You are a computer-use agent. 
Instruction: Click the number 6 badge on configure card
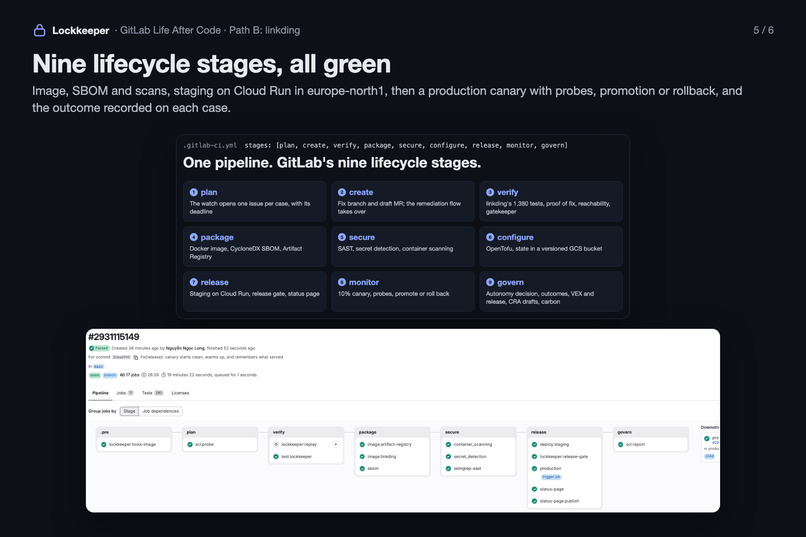pos(490,237)
